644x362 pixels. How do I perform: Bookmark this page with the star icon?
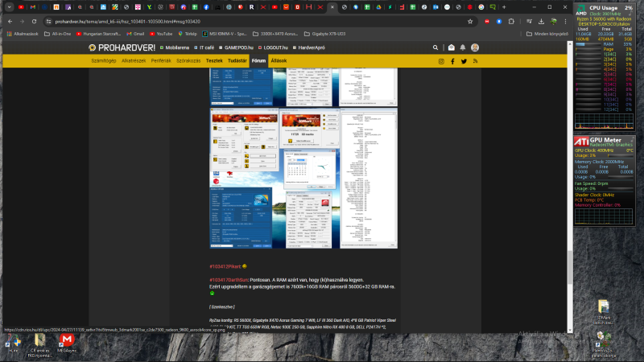coord(470,22)
